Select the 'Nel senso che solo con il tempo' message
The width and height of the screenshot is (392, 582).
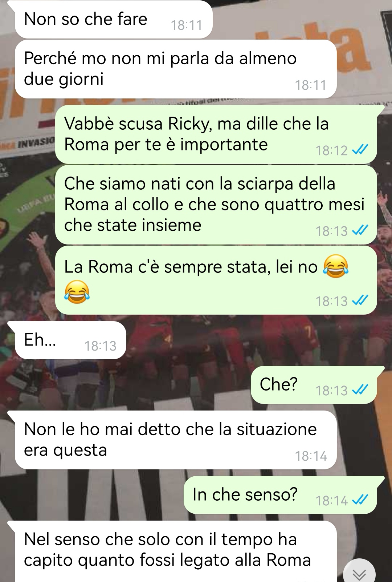coord(176,551)
